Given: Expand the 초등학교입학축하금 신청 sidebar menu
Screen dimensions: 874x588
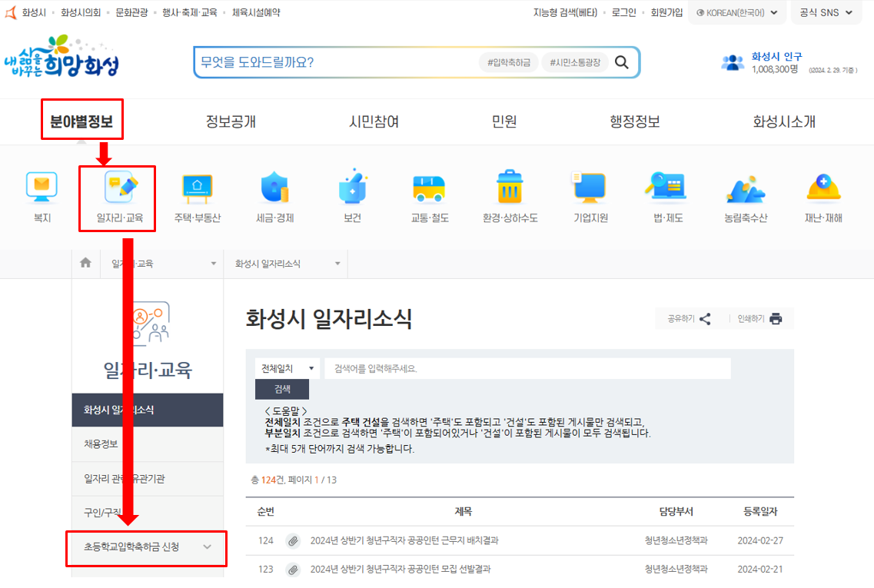Looking at the screenshot, I should coord(146,549).
